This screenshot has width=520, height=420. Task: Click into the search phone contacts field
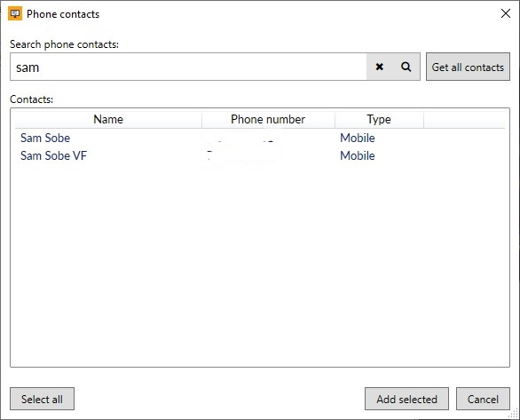188,67
